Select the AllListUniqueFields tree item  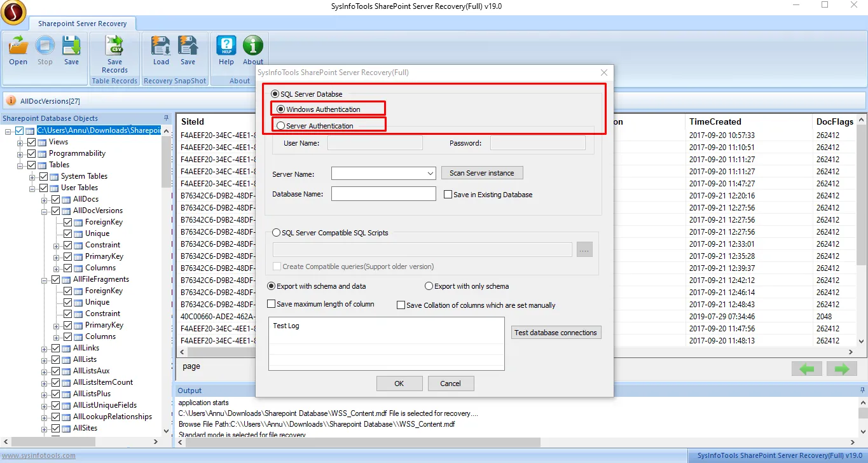coord(105,405)
